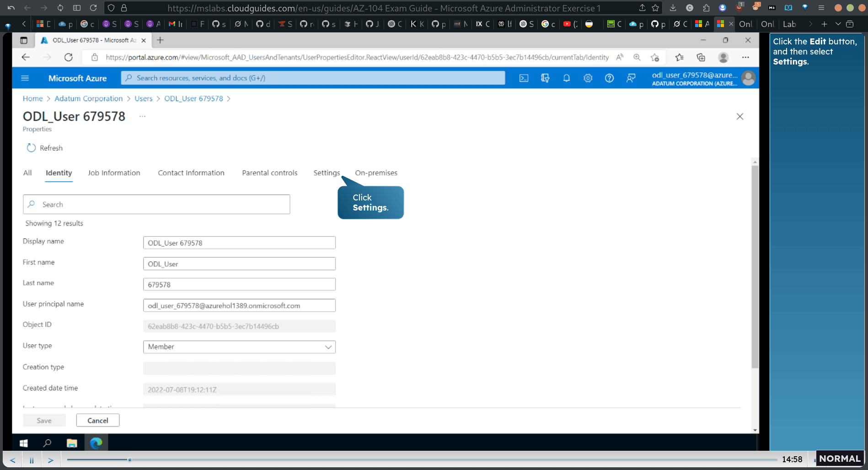Click the User principal name field
Screen dimensions: 868x470
coord(239,306)
